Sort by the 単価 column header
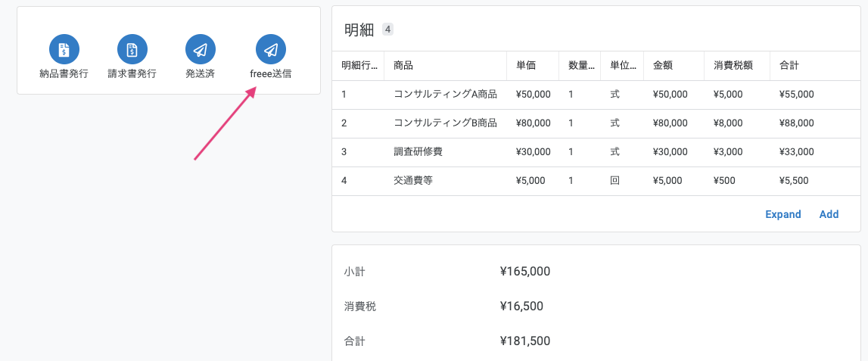This screenshot has width=868, height=361. coord(525,66)
